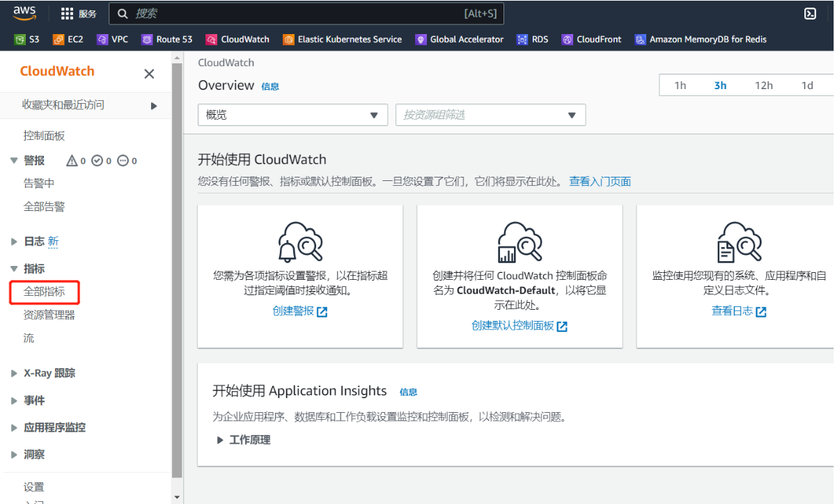Expand 收藏夹和最近访问 section

pyautogui.click(x=154, y=106)
